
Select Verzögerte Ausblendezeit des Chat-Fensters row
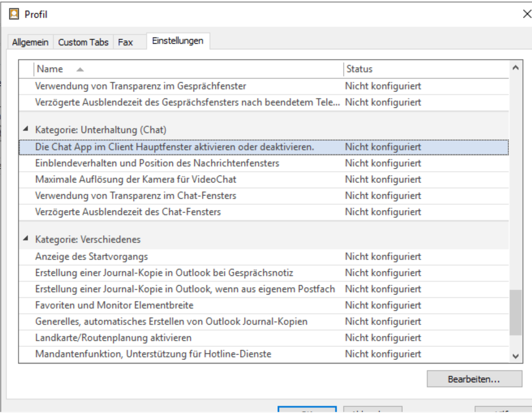click(128, 212)
